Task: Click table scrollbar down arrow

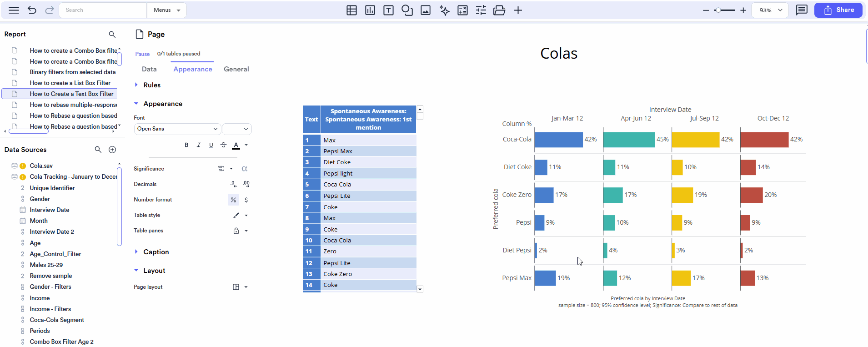Action: (420, 289)
